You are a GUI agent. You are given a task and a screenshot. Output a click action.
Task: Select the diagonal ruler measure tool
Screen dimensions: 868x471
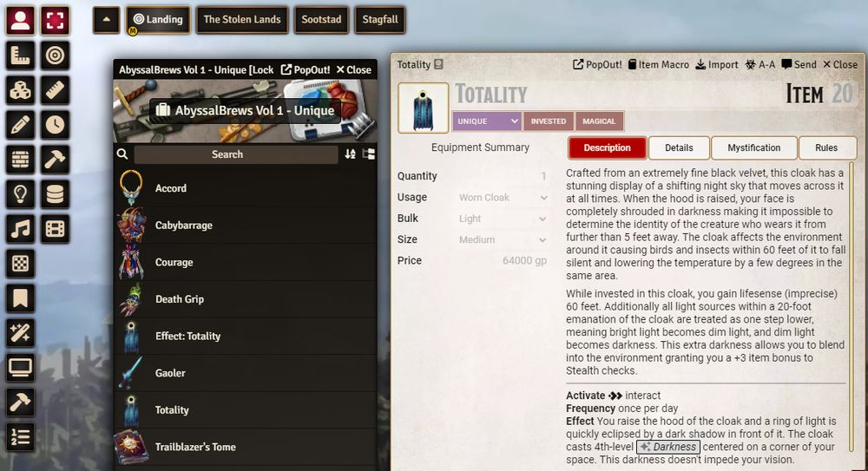pyautogui.click(x=55, y=90)
